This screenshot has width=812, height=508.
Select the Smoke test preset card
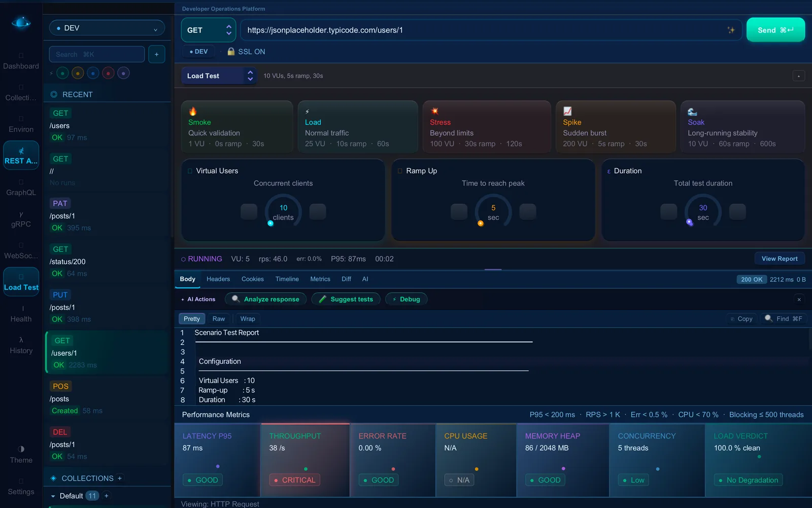point(237,126)
